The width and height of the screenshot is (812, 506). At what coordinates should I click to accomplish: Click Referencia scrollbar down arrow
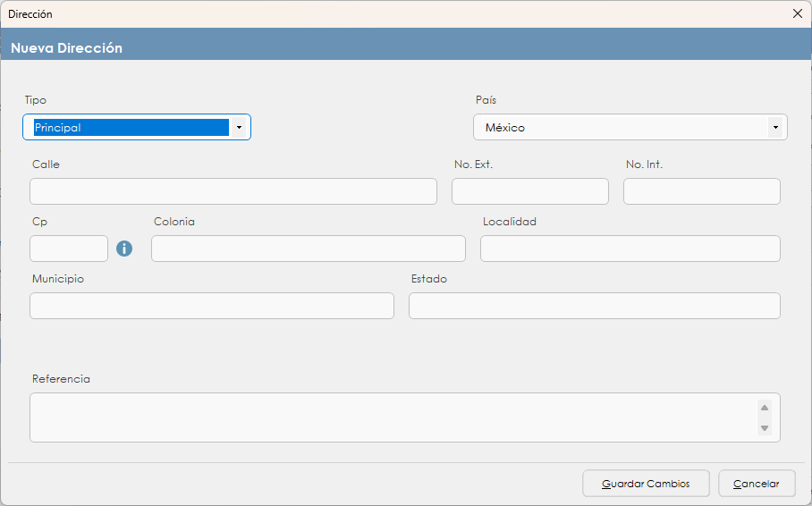coord(765,428)
